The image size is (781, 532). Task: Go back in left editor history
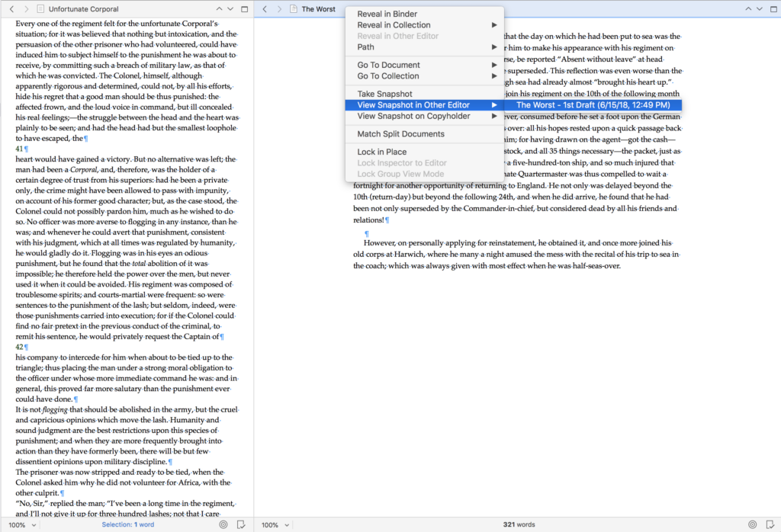[12, 9]
